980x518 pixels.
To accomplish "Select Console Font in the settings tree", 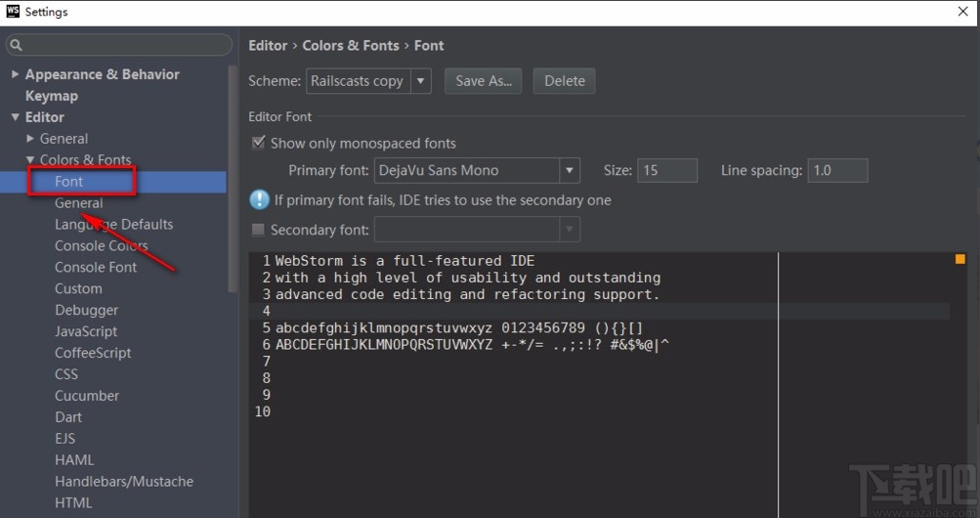I will click(96, 267).
